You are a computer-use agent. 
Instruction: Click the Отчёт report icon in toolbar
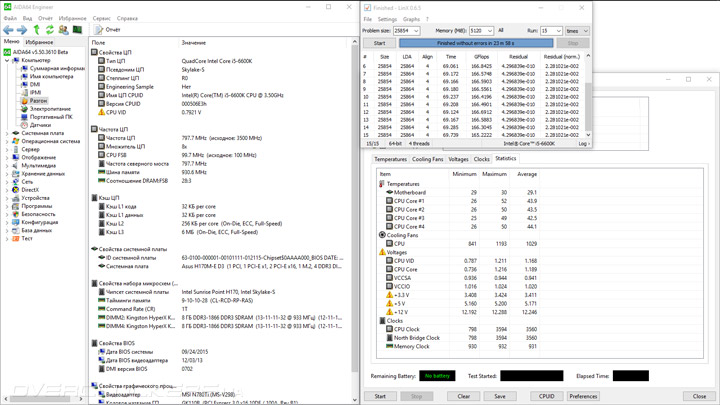click(x=97, y=30)
